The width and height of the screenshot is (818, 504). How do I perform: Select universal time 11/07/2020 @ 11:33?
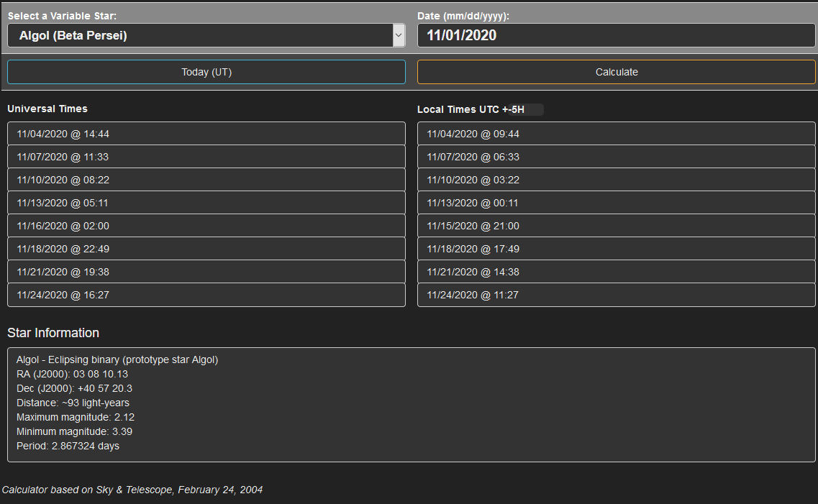(x=206, y=157)
